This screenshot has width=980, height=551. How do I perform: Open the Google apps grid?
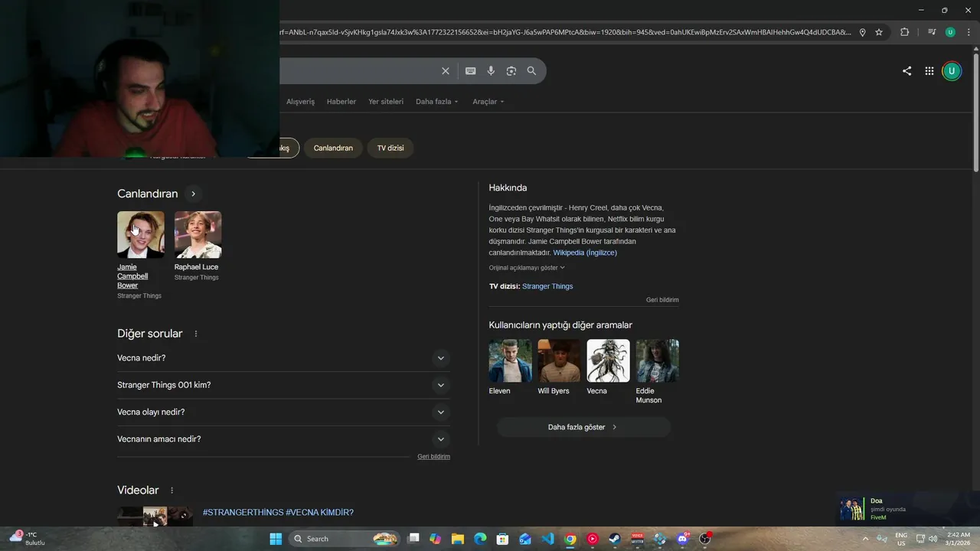pos(929,71)
